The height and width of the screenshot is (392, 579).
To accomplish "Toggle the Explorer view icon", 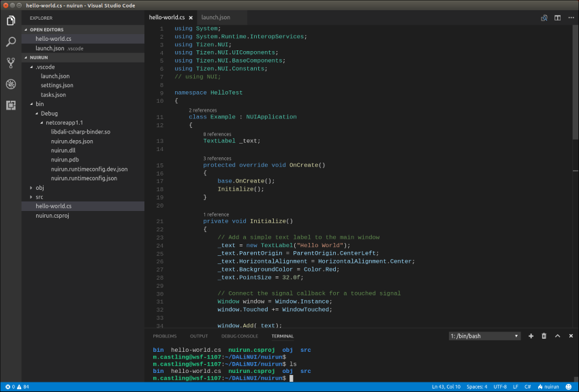I will 11,20.
